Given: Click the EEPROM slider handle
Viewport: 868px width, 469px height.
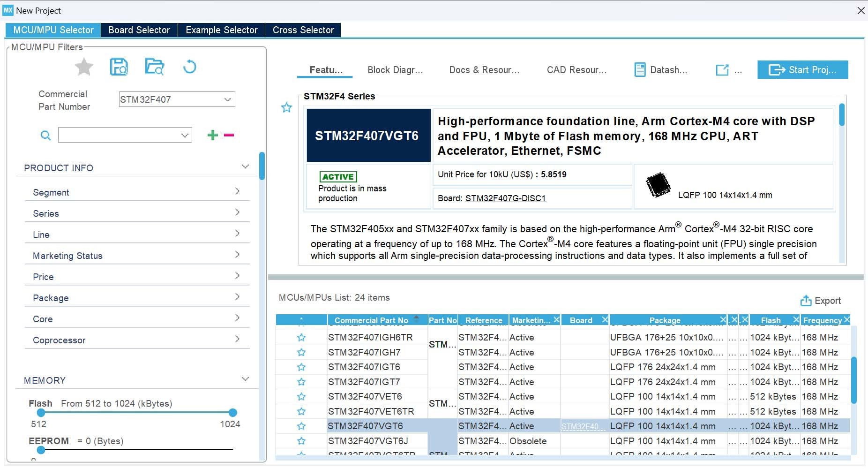Looking at the screenshot, I should coord(41,450).
